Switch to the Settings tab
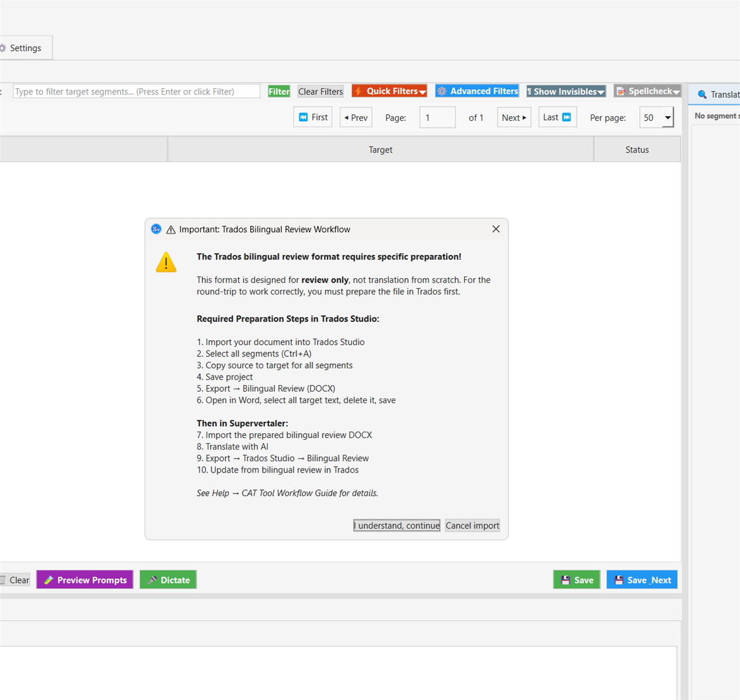Viewport: 740px width, 700px height. (26, 48)
